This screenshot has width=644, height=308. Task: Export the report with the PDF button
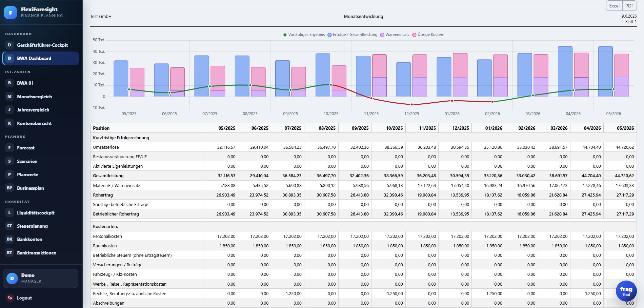(x=629, y=6)
